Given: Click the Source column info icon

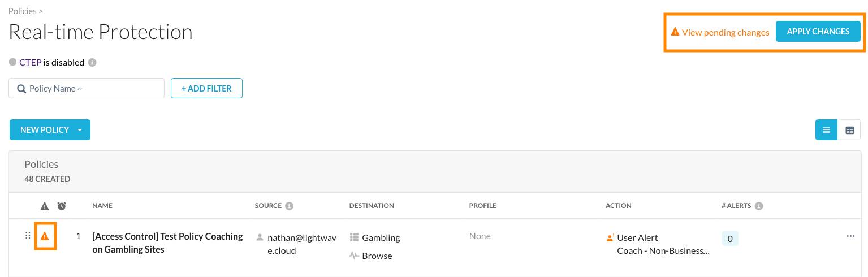Looking at the screenshot, I should (x=290, y=206).
